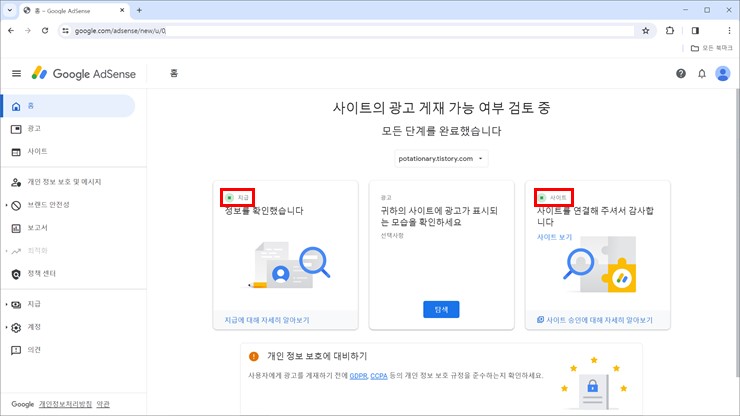Open 사이트 승인에 대해 자세히 알아보기 link
740x416 pixels.
(x=599, y=320)
